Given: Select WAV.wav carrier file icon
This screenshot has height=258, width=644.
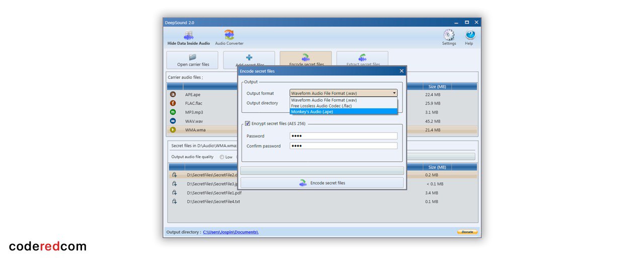Looking at the screenshot, I should [x=173, y=121].
